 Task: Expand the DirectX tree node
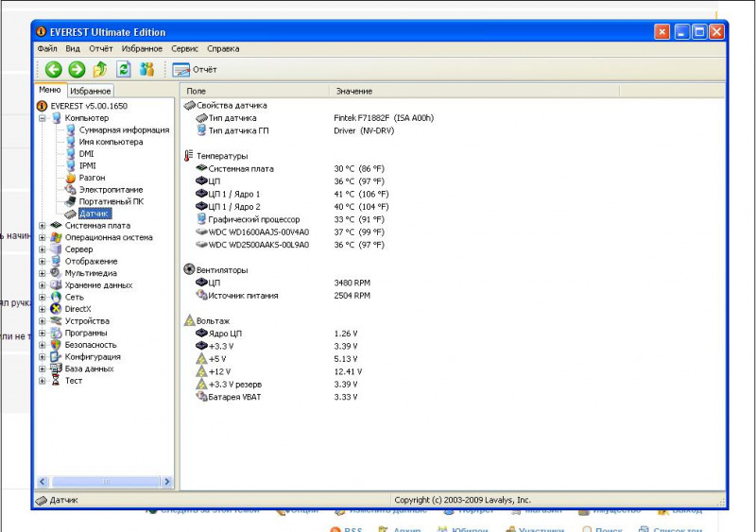[43, 309]
